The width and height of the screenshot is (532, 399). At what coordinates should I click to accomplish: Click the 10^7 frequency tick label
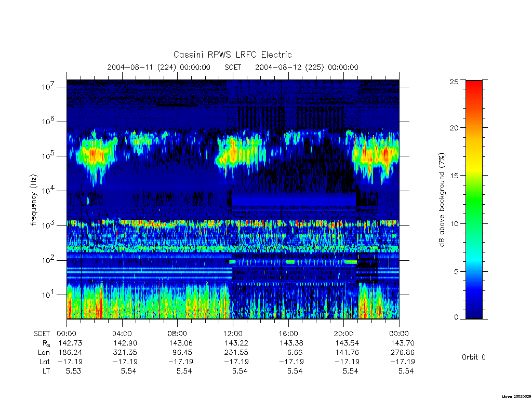(x=49, y=87)
